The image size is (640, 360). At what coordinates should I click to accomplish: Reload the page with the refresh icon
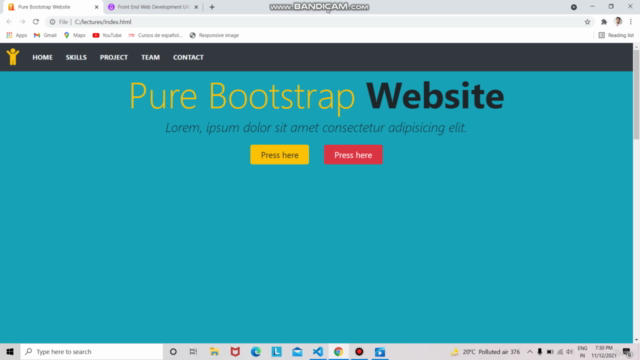tap(36, 22)
